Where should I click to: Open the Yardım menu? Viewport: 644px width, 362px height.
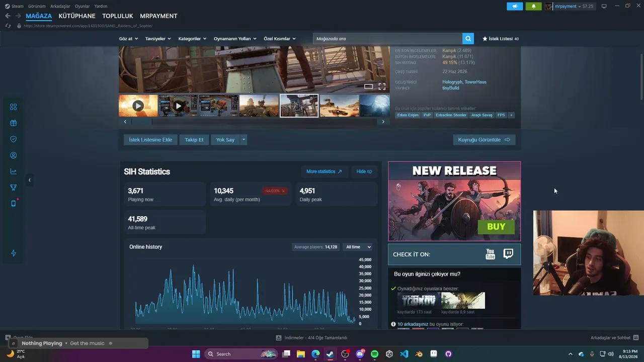[101, 6]
